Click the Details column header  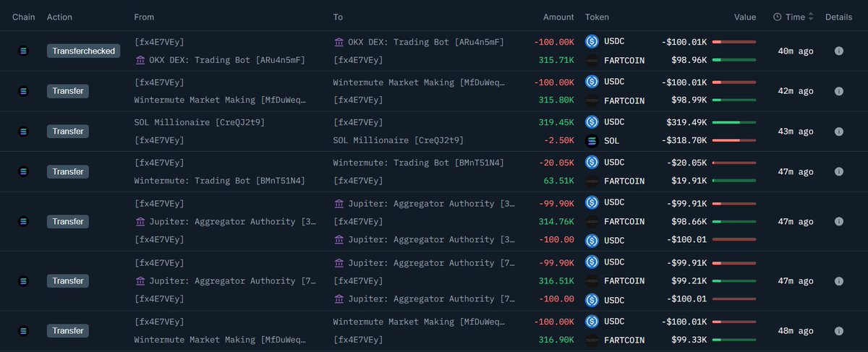tap(839, 17)
